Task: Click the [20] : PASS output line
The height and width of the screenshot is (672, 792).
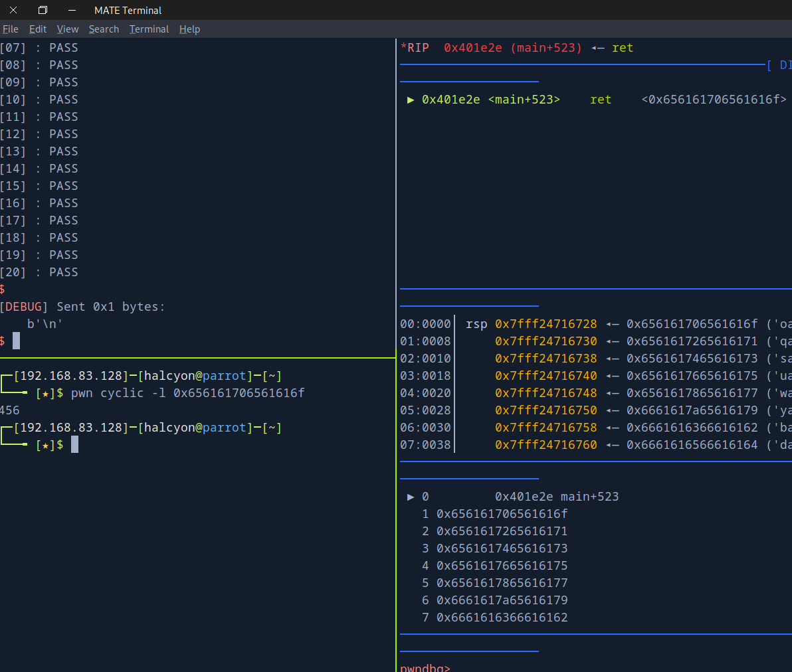Action: click(39, 272)
